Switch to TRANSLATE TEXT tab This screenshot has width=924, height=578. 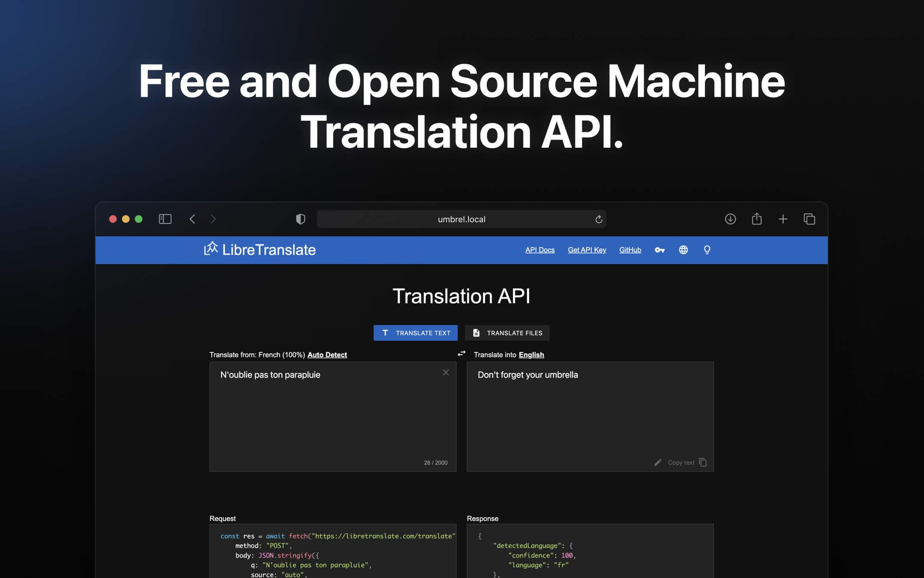[415, 332]
